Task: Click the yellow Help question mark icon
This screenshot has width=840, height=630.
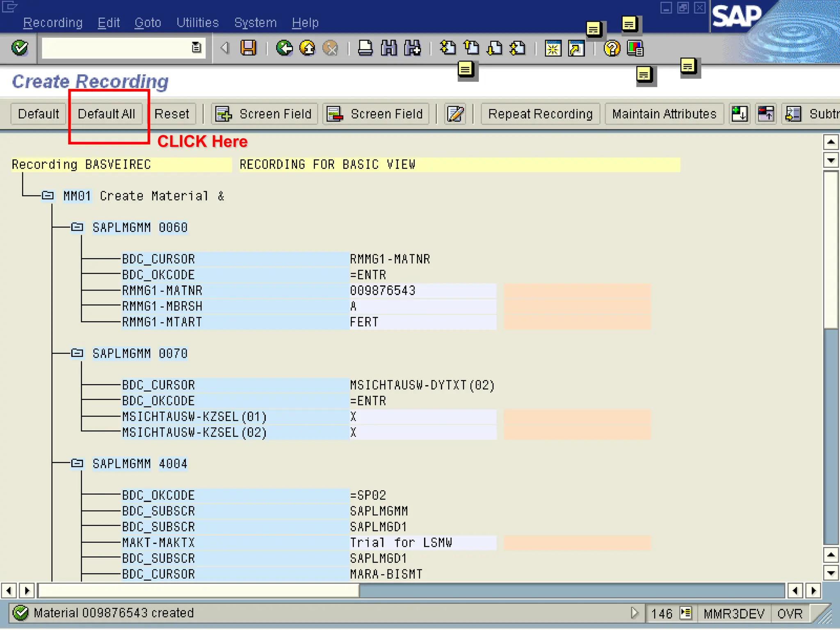Action: click(612, 48)
